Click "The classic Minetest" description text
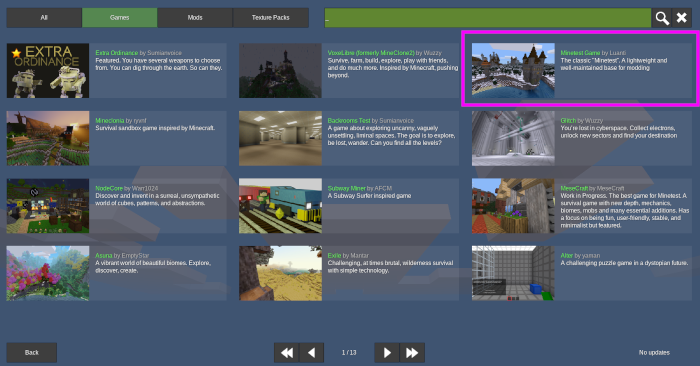This screenshot has width=700, height=366. tap(614, 64)
